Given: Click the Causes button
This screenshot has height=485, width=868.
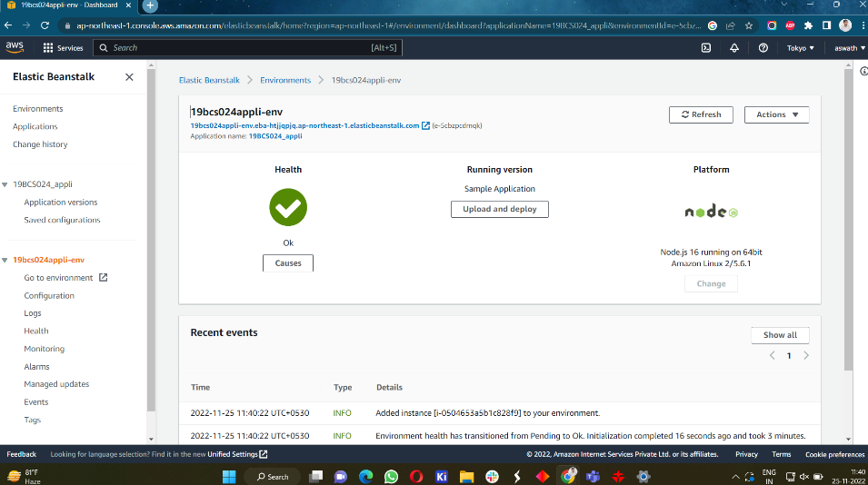Looking at the screenshot, I should click(288, 263).
